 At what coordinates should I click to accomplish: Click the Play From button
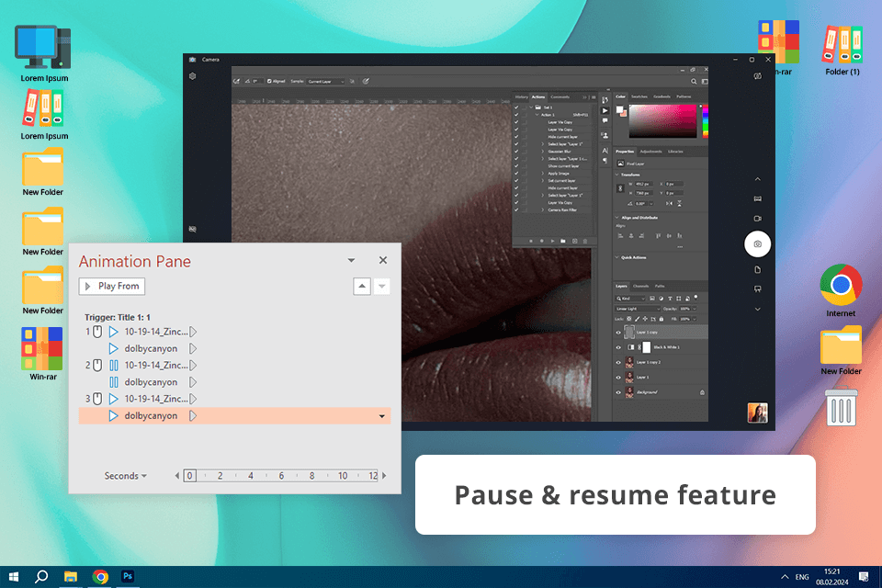[x=111, y=286]
